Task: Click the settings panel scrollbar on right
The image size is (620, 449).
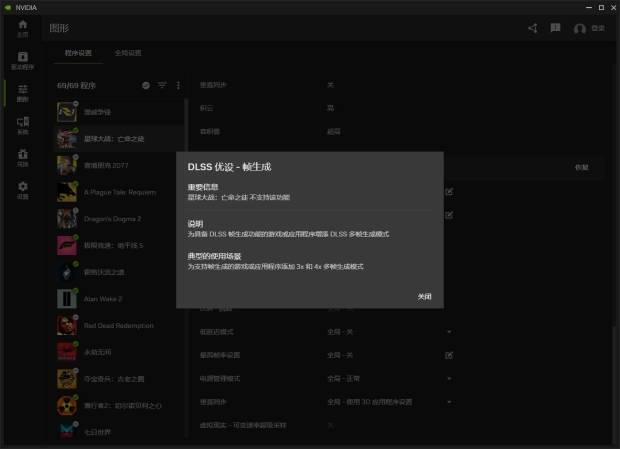Action: click(614, 383)
